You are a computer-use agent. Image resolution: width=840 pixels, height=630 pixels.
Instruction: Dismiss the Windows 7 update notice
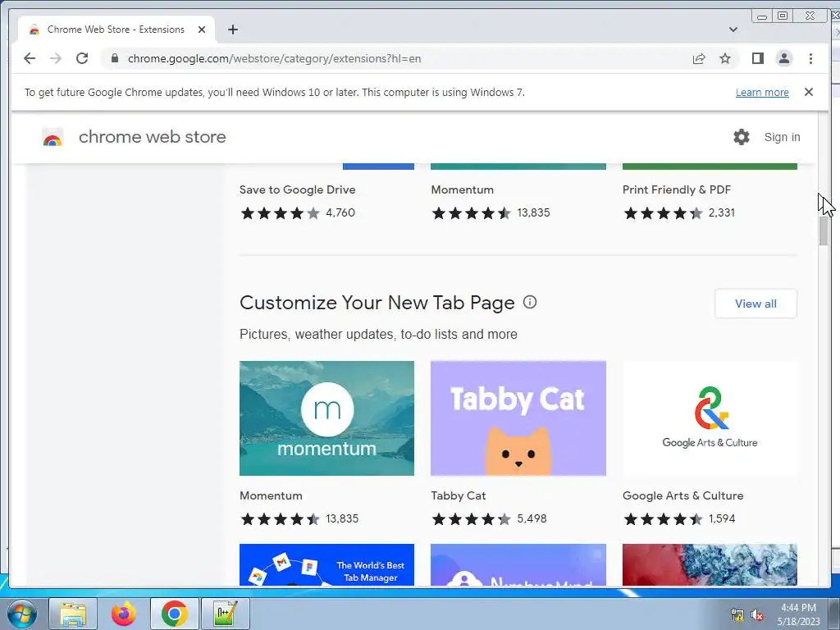click(x=809, y=92)
